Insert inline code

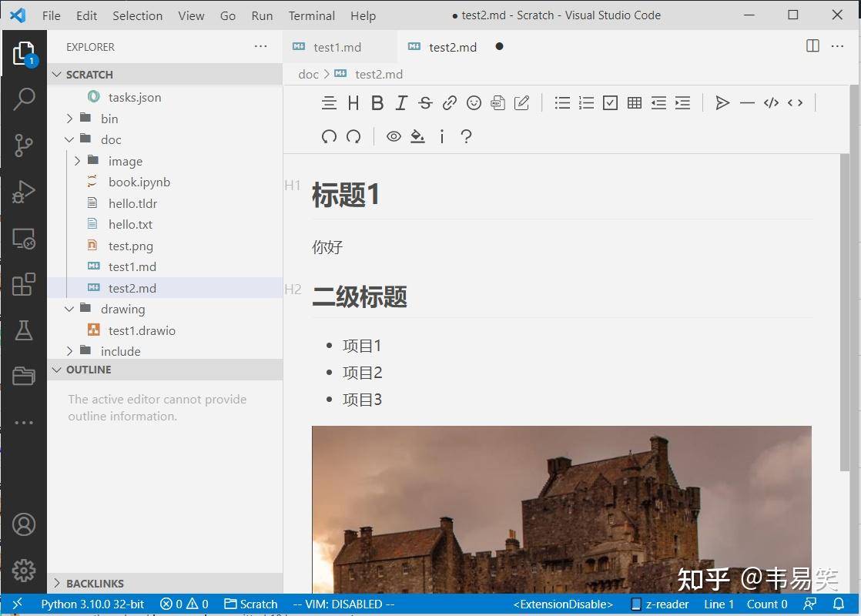(x=795, y=102)
